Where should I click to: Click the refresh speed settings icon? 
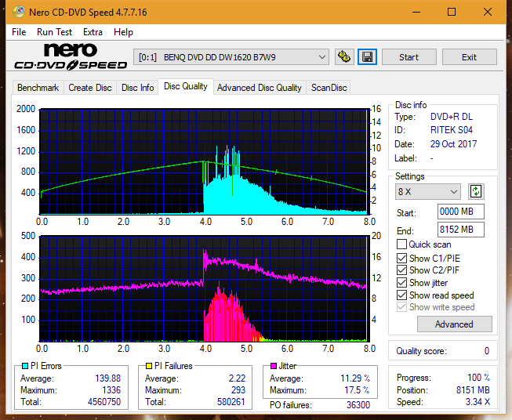click(476, 191)
